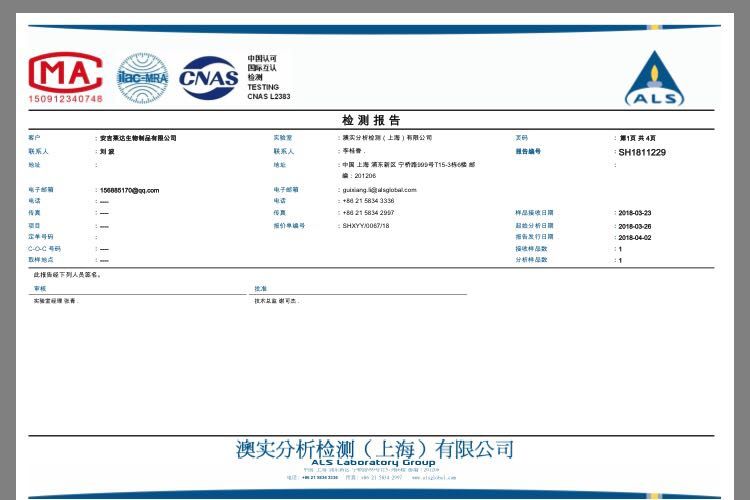Click the 审核 signature heading
This screenshot has height=500, width=750.
40,289
